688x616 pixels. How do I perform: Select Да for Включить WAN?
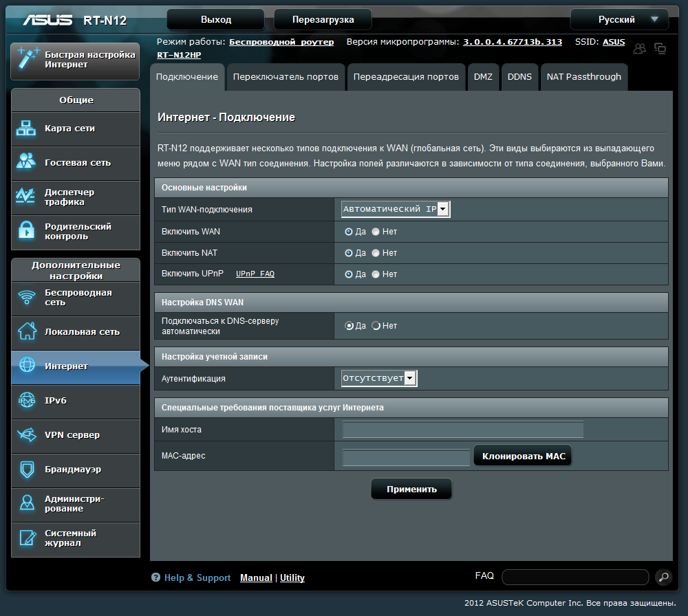tap(349, 232)
